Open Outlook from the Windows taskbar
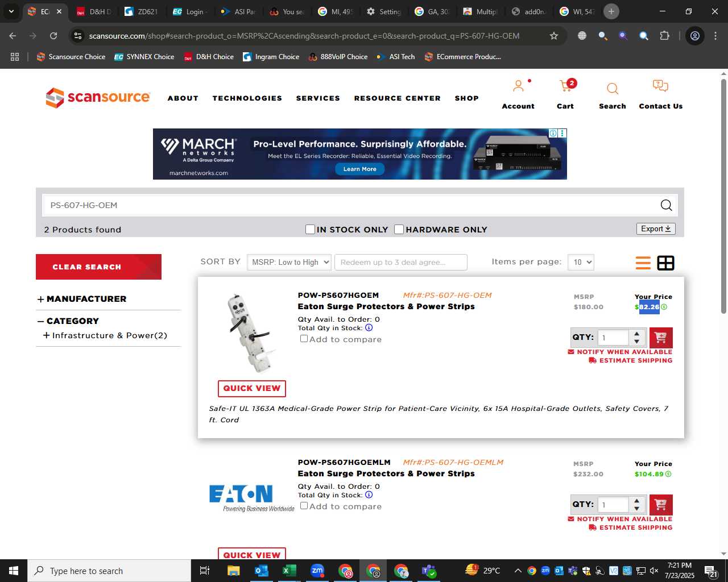Screen dimensions: 728x582 coord(262,571)
